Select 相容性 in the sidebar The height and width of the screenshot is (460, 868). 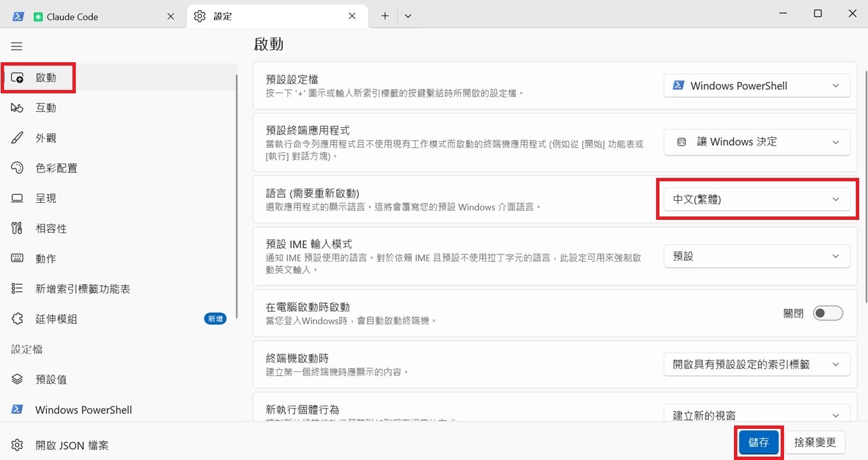pos(118,229)
